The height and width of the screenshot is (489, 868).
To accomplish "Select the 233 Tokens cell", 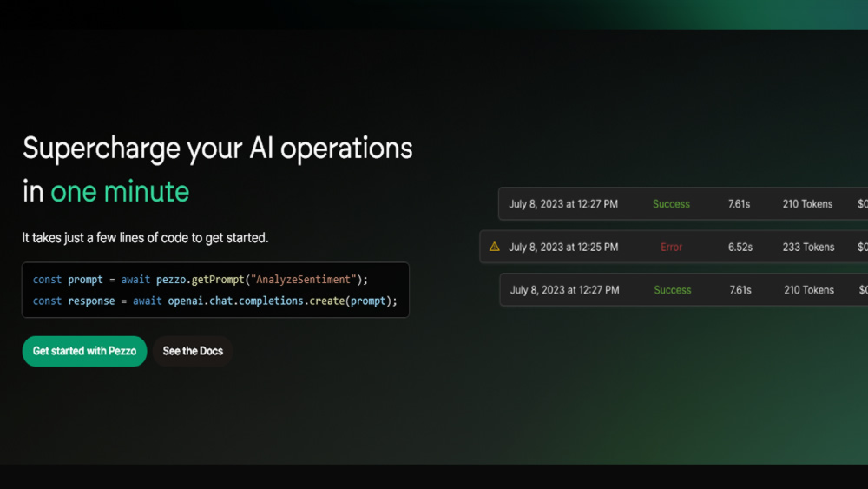I will pos(808,247).
